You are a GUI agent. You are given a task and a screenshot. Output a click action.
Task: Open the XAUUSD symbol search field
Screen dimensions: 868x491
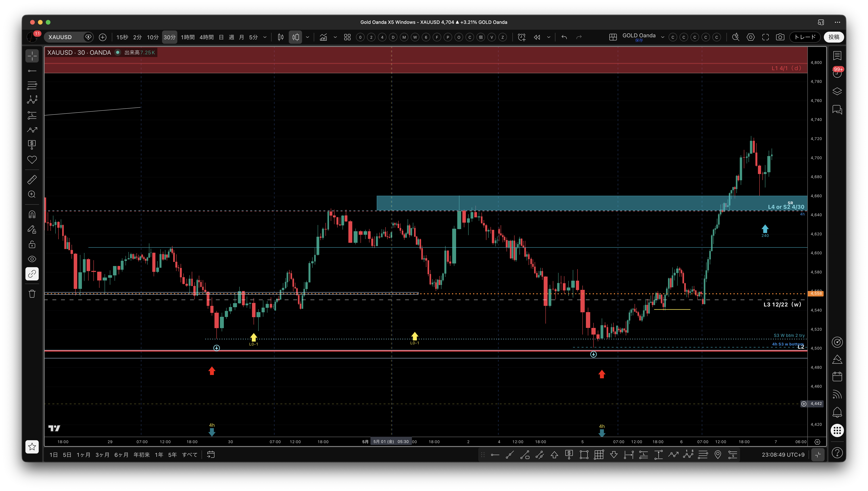click(x=68, y=37)
